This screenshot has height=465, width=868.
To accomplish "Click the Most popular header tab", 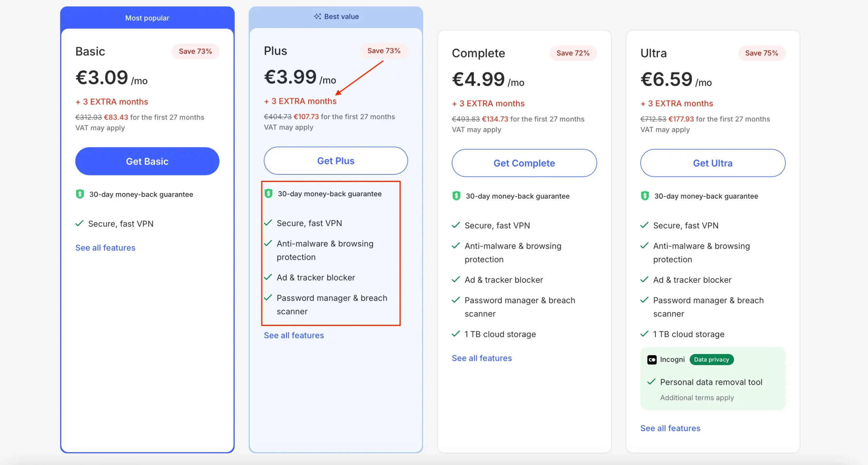I will click(x=147, y=18).
